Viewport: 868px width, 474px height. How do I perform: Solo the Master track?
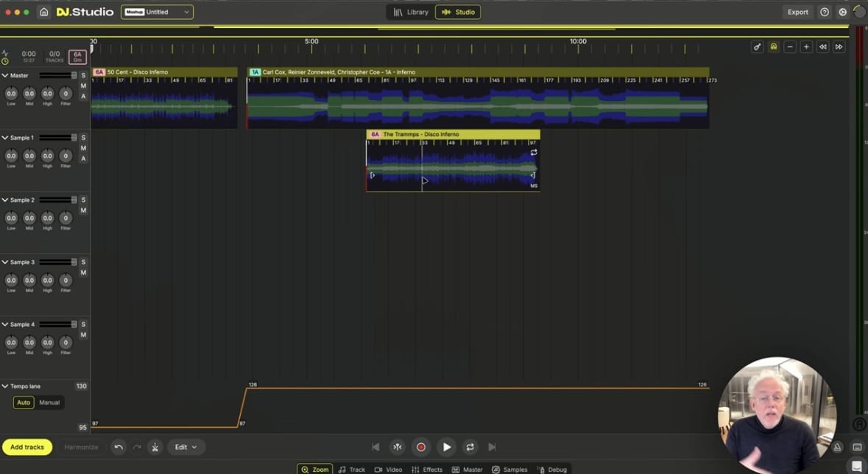click(x=83, y=76)
